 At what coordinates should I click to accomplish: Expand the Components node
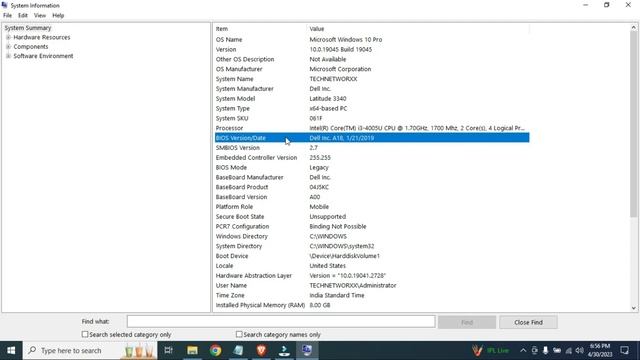[8, 47]
